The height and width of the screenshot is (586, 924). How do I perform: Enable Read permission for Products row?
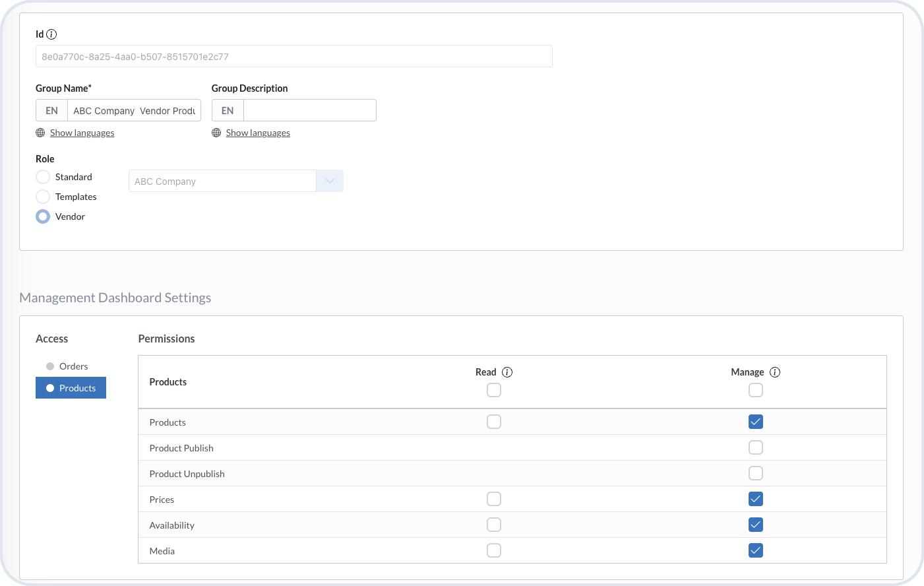pos(494,422)
